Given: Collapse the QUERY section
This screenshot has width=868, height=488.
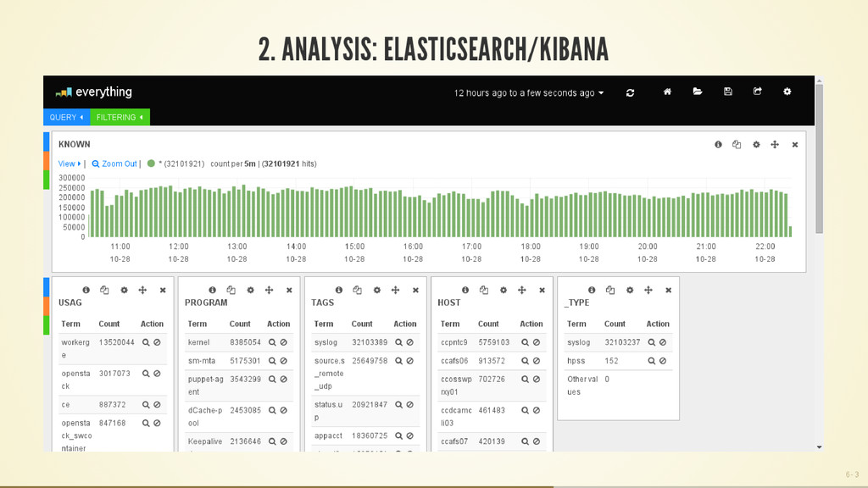Looking at the screenshot, I should click(x=66, y=117).
